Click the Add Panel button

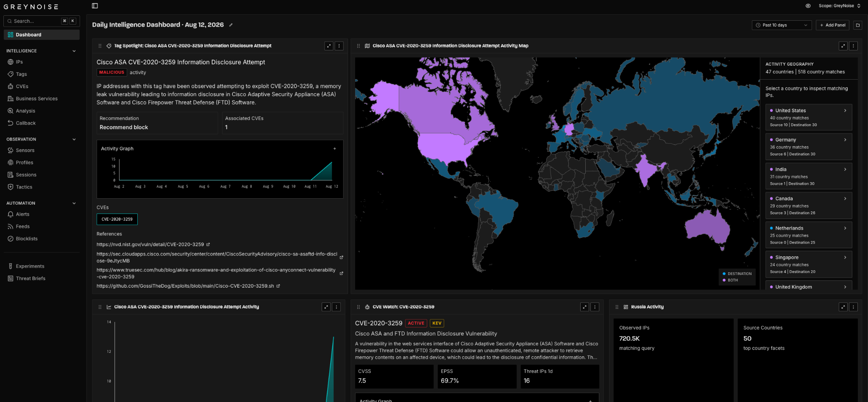(833, 25)
